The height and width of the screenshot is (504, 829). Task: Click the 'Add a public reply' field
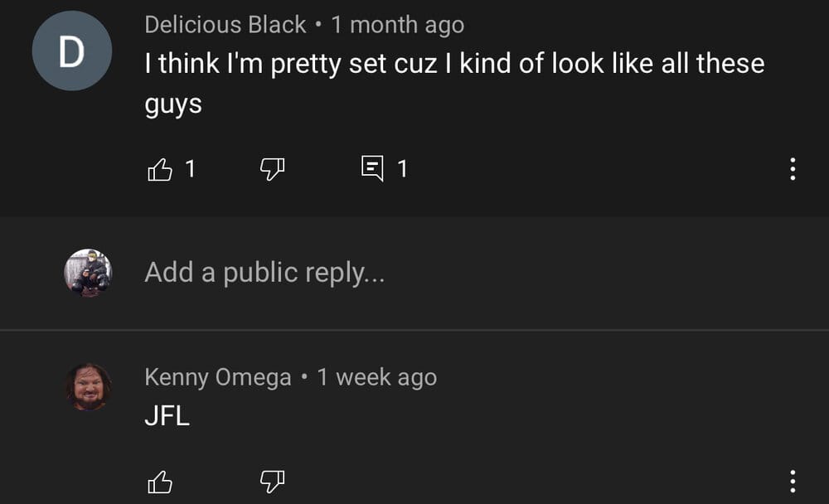click(x=264, y=272)
